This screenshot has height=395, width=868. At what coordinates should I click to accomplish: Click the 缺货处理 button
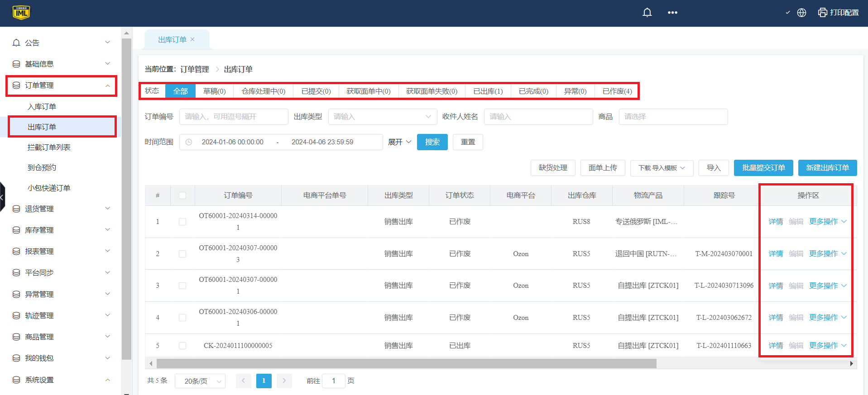tap(553, 168)
